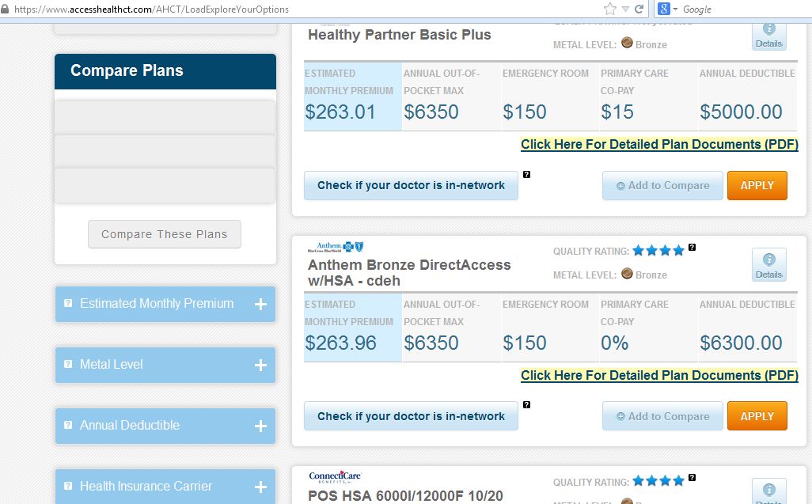Click help icon beside Healthy Partner in-network button
The height and width of the screenshot is (504, 812).
click(x=527, y=174)
